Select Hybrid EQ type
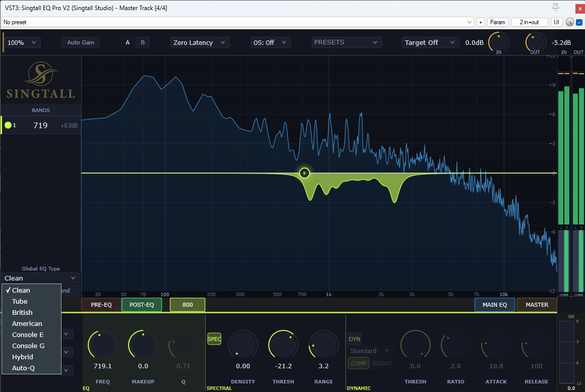 (x=31, y=357)
